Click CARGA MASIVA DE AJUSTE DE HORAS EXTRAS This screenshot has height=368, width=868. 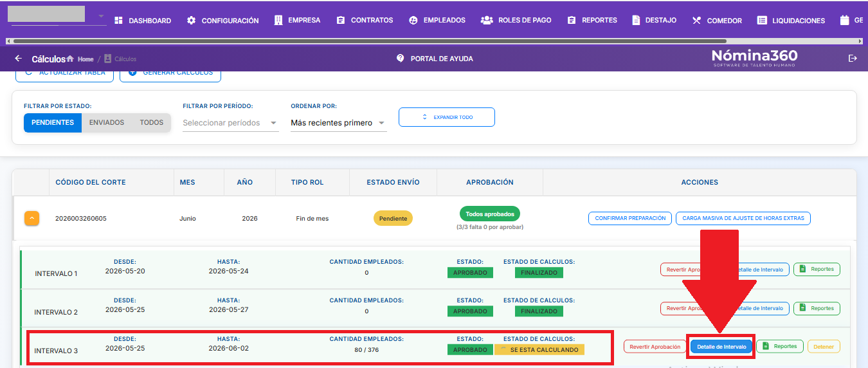743,218
